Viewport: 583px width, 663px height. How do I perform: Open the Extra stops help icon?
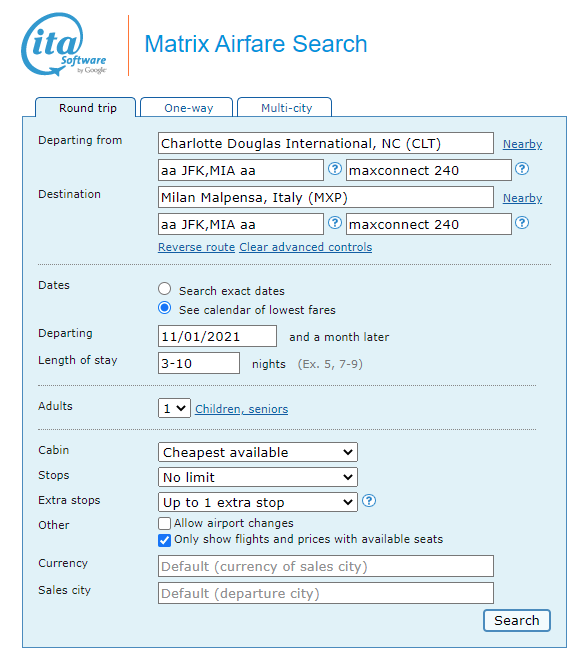[369, 501]
